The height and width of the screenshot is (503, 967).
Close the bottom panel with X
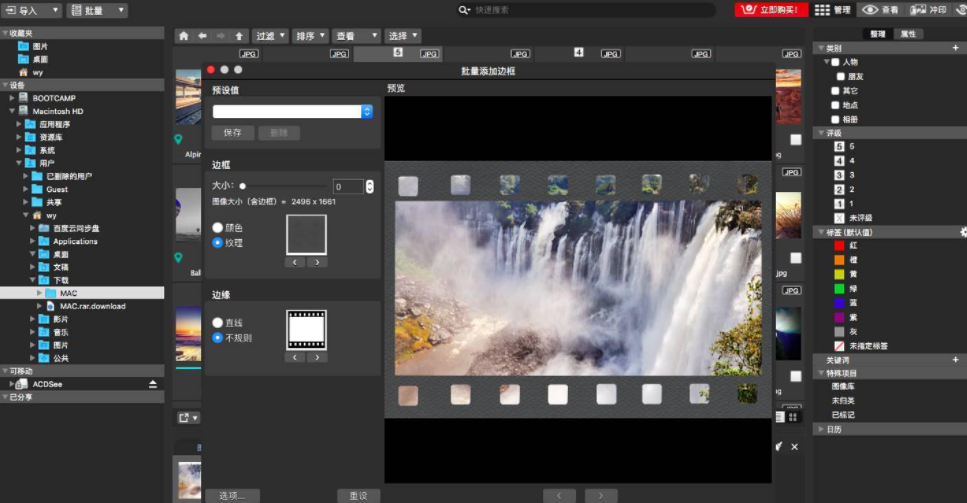point(794,447)
